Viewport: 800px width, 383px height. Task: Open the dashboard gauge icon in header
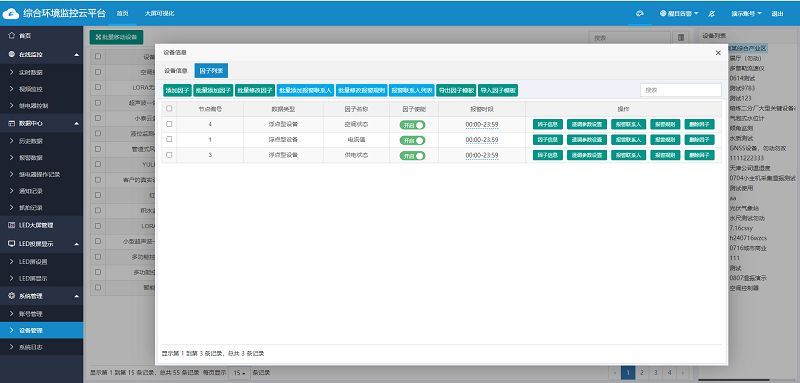[x=639, y=14]
